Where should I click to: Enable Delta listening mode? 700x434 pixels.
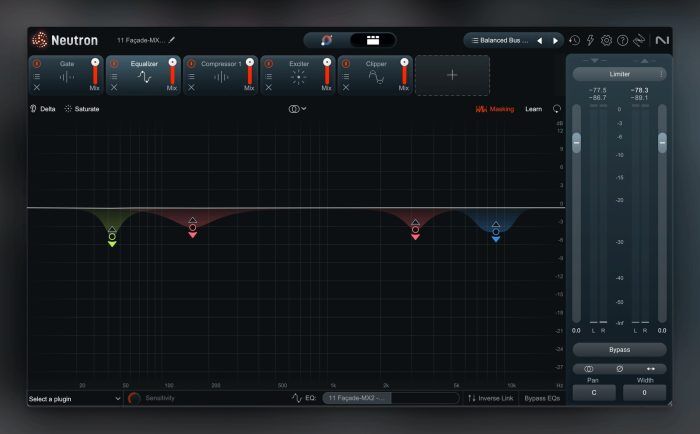[42, 108]
